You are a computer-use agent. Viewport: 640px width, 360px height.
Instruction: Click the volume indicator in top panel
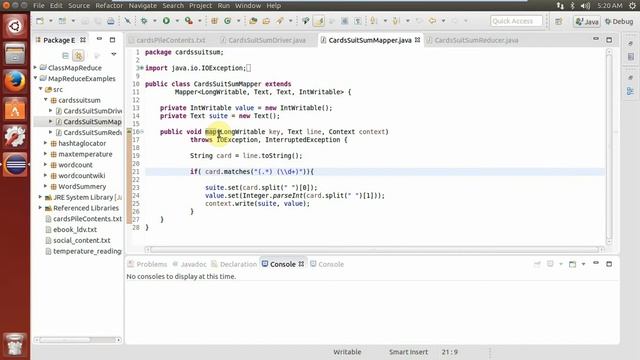[x=585, y=5]
